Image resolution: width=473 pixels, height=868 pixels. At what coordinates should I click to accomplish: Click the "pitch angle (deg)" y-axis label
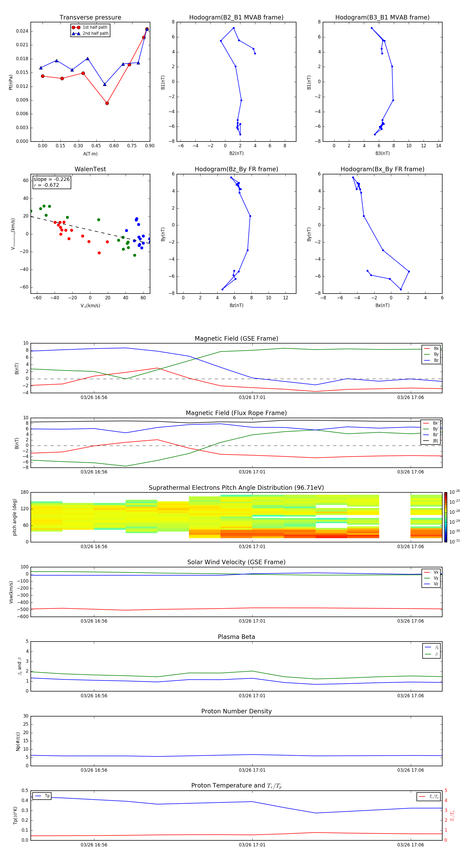[x=14, y=517]
